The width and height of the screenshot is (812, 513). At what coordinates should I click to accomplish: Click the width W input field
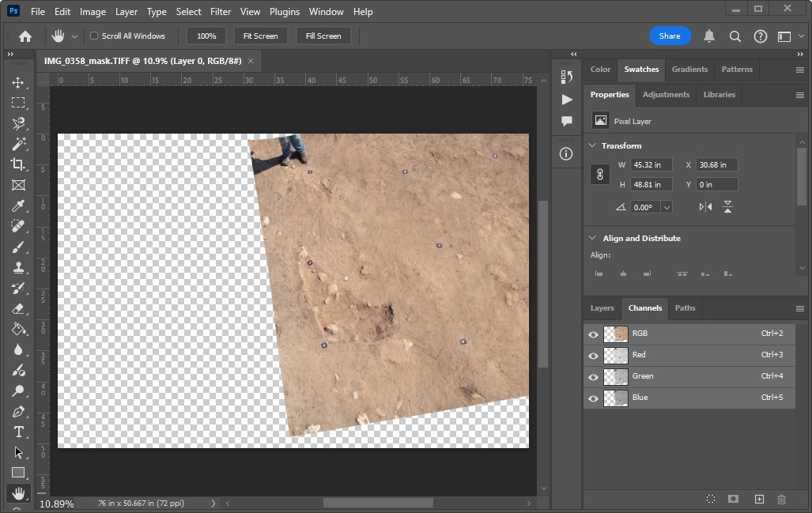651,165
